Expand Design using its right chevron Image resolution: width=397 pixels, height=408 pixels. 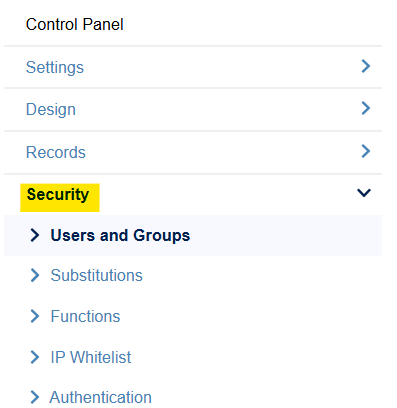tap(366, 108)
